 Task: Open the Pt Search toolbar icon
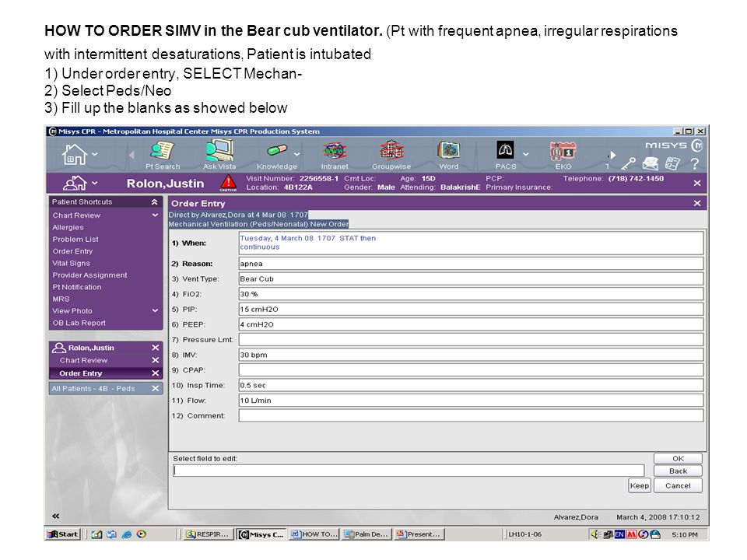pyautogui.click(x=163, y=150)
